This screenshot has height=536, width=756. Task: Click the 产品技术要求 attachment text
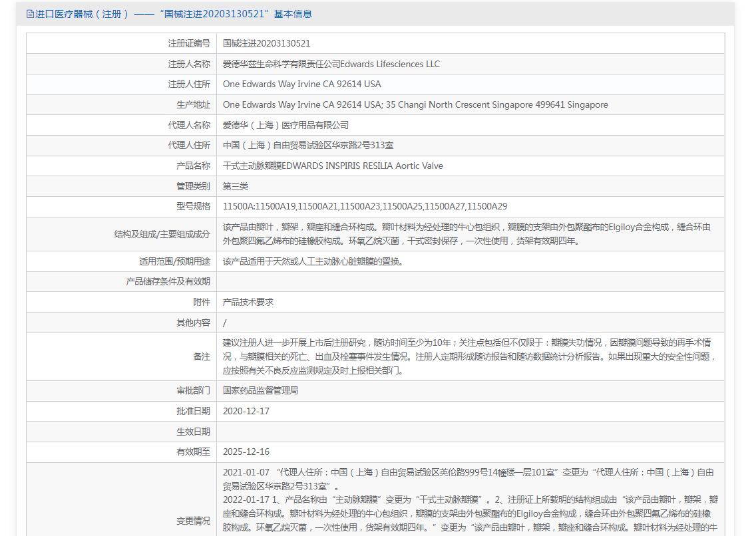(x=248, y=302)
